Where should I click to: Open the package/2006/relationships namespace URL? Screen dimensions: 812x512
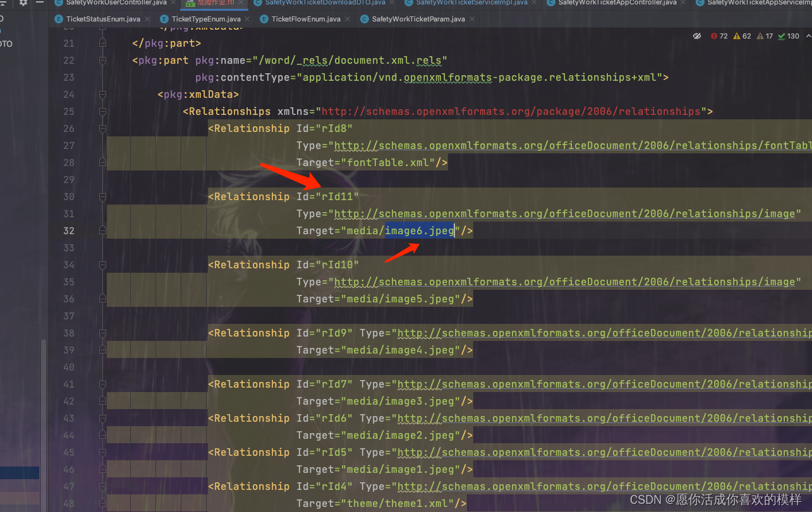pos(511,112)
